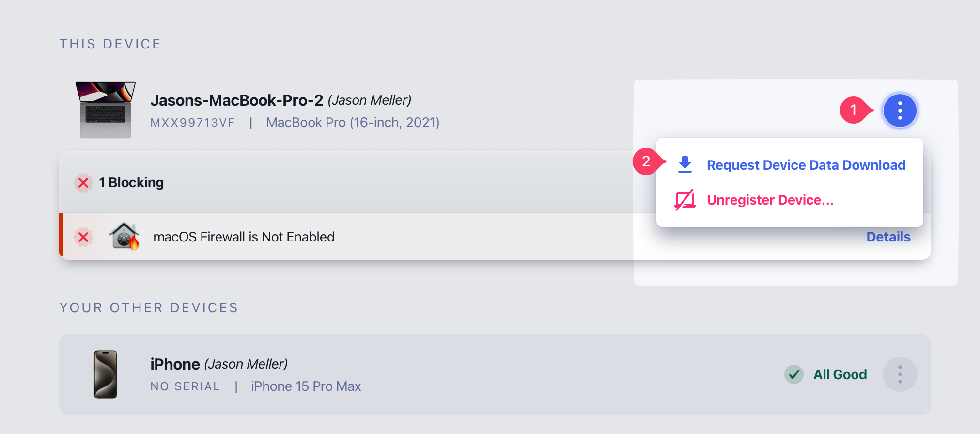Click the All Good status label
The image size is (980, 434).
click(x=840, y=374)
